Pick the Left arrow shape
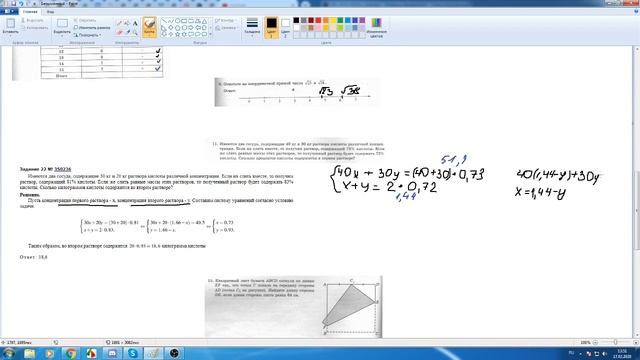Viewport: 640px width, 360px height. coord(198,27)
